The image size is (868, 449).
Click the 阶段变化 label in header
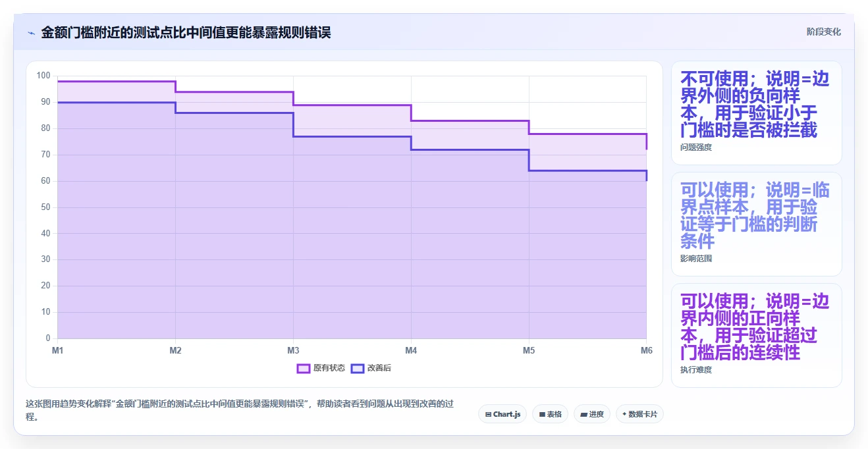point(823,32)
